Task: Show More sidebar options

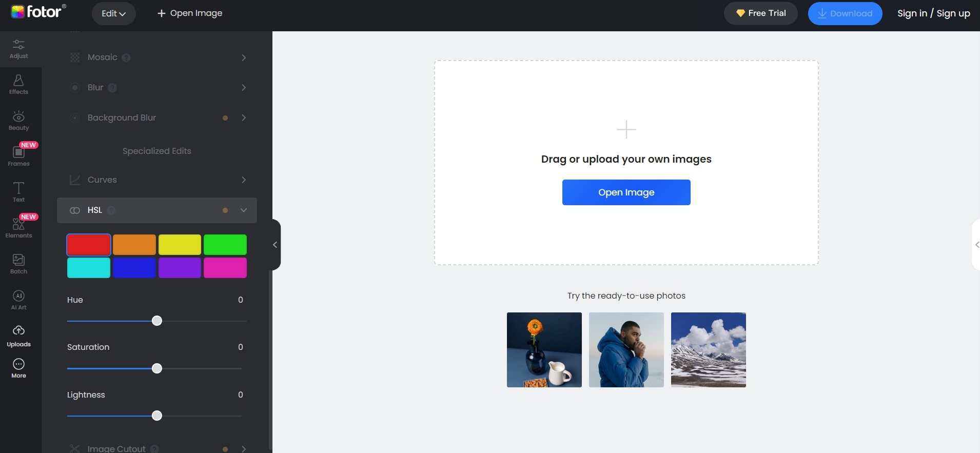Action: pos(18,368)
